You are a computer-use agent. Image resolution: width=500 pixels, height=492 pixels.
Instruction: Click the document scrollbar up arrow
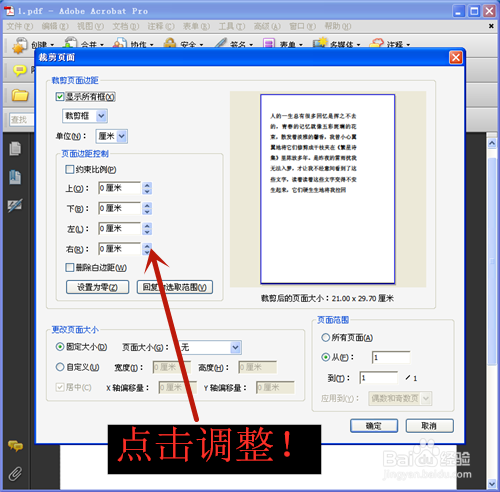pos(492,143)
